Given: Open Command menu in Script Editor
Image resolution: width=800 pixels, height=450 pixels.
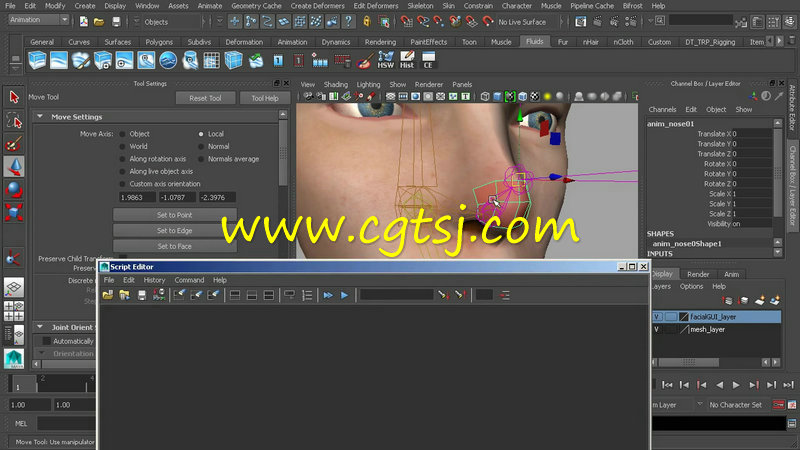Looking at the screenshot, I should (189, 280).
